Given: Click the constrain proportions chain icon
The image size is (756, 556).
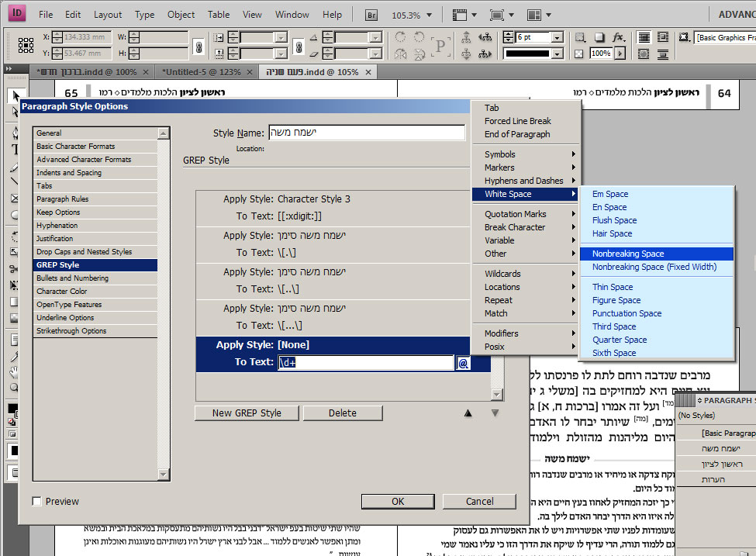Looking at the screenshot, I should point(198,47).
